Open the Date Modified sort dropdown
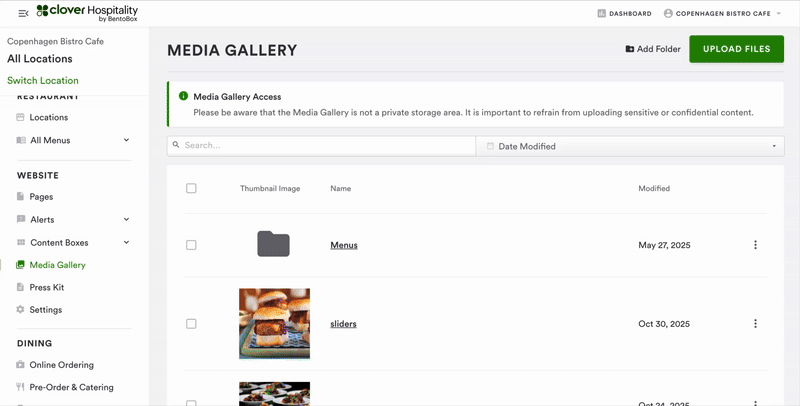800x406 pixels. [630, 146]
